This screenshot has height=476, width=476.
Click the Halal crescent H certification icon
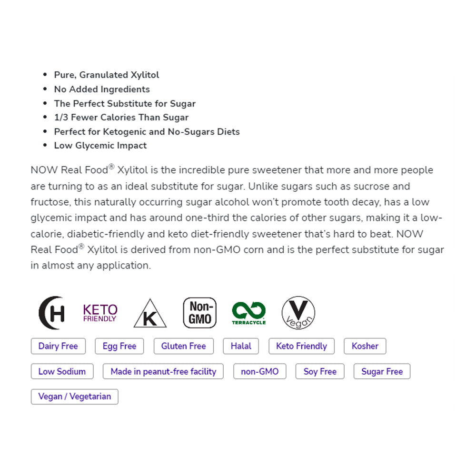coord(51,313)
